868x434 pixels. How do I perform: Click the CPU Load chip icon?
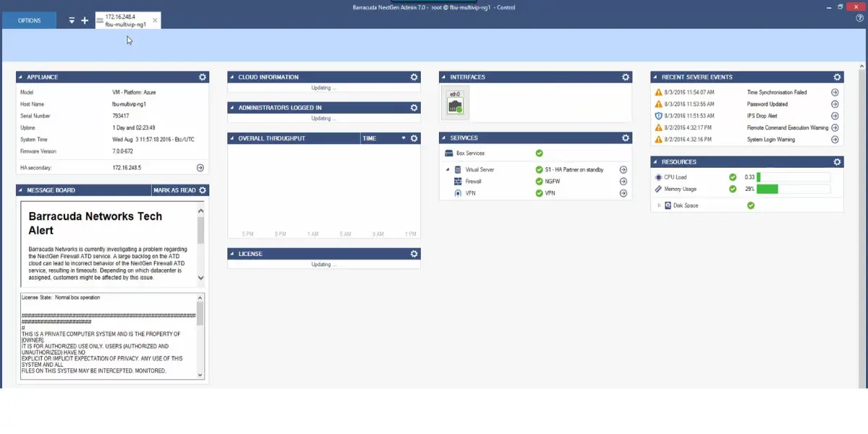[658, 177]
